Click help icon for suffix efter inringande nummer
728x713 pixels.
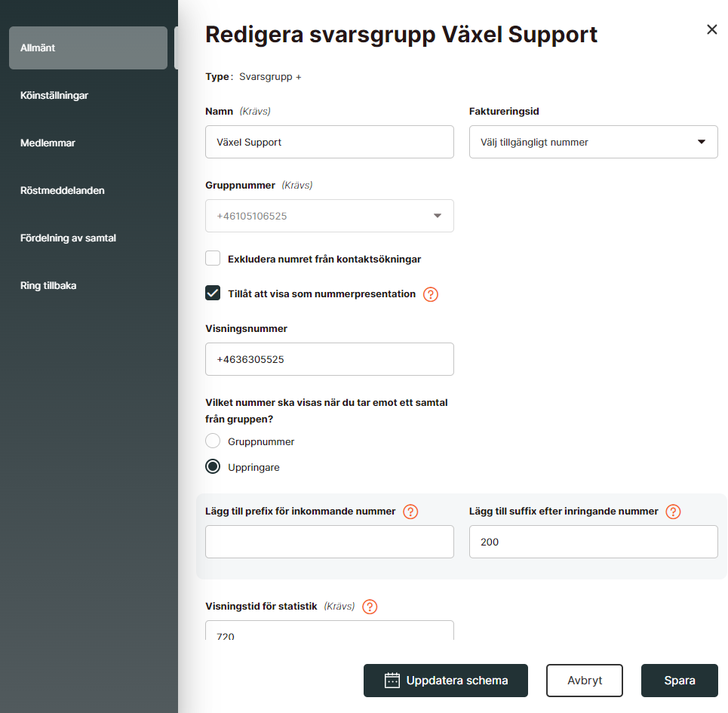[x=673, y=512]
